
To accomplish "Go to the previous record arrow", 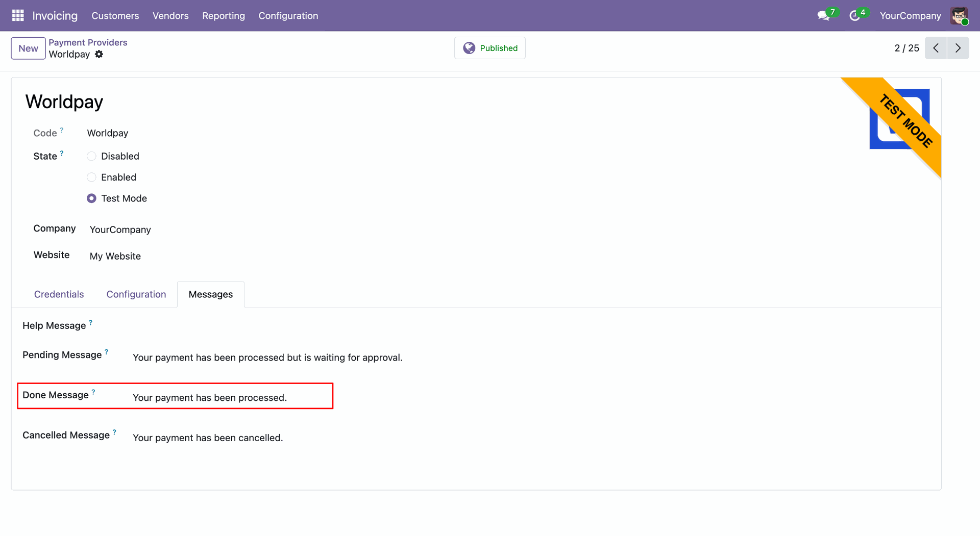I will [x=936, y=48].
